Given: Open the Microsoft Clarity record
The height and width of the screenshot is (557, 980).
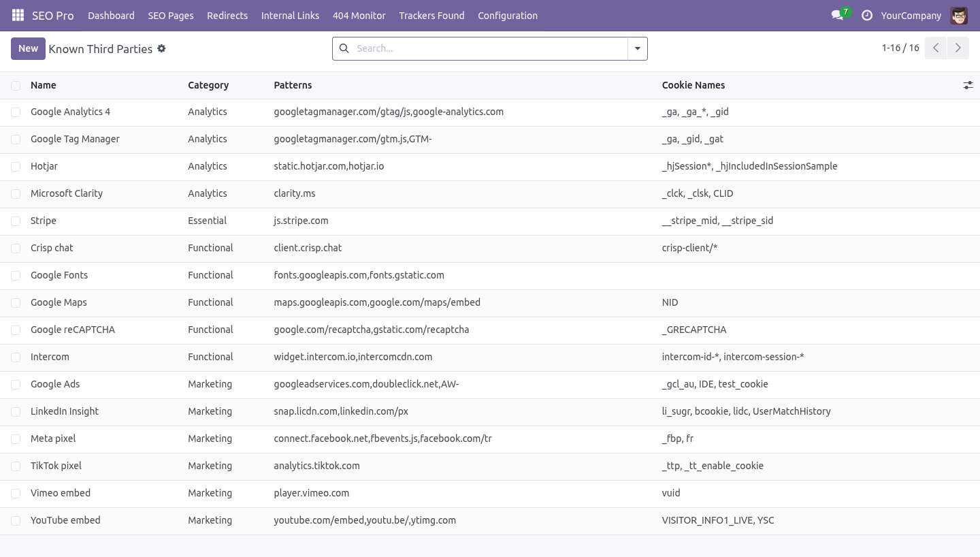Looking at the screenshot, I should coord(67,193).
